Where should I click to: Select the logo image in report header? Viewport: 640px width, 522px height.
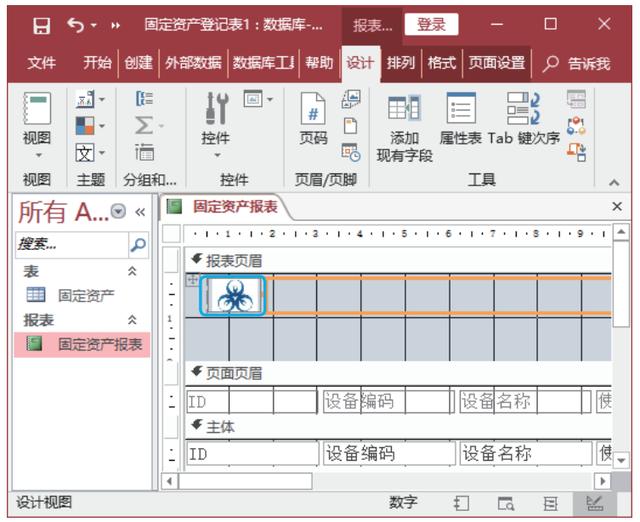[x=233, y=296]
